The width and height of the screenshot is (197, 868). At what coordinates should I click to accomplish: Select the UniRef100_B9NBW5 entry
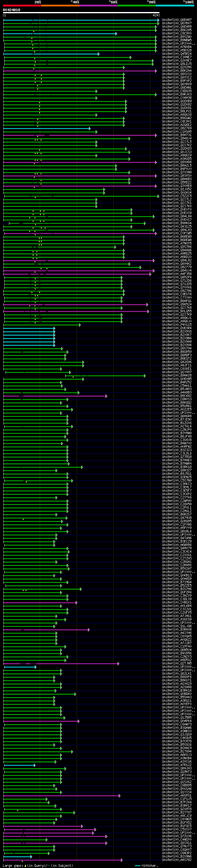[x=177, y=40]
